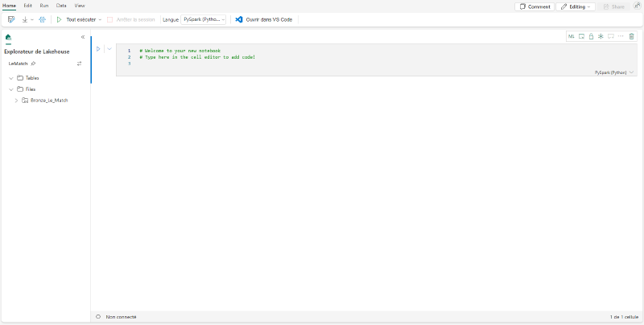
Task: Click the switch lakehouse arrows icon
Action: (x=79, y=64)
